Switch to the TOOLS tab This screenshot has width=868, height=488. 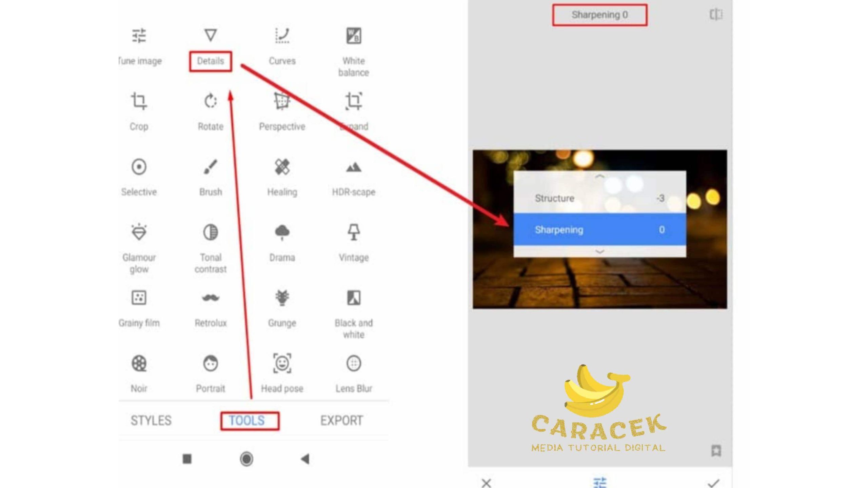point(247,421)
